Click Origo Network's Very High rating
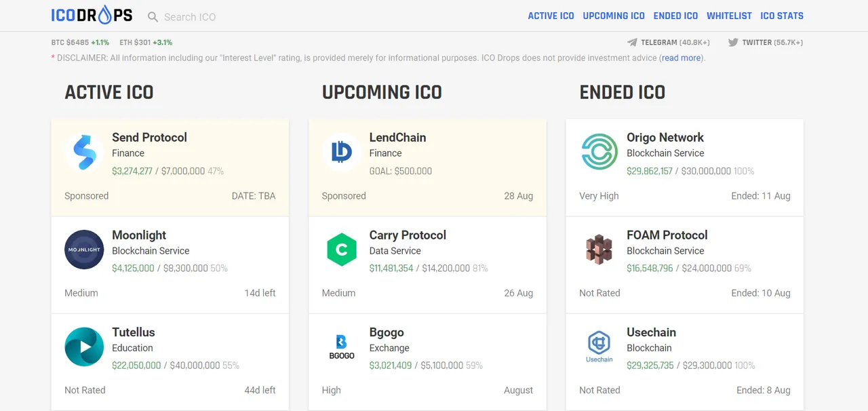The width and height of the screenshot is (868, 411). [599, 195]
